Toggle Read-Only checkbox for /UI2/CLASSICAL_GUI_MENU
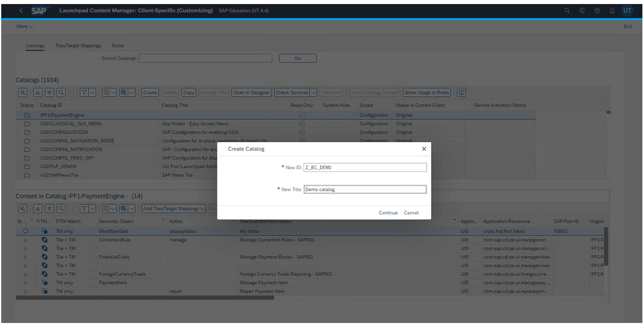644x327 pixels. 302,124
